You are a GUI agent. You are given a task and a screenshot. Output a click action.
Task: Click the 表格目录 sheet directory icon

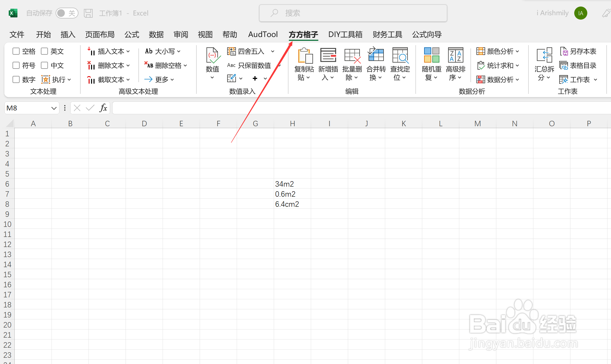tap(564, 65)
